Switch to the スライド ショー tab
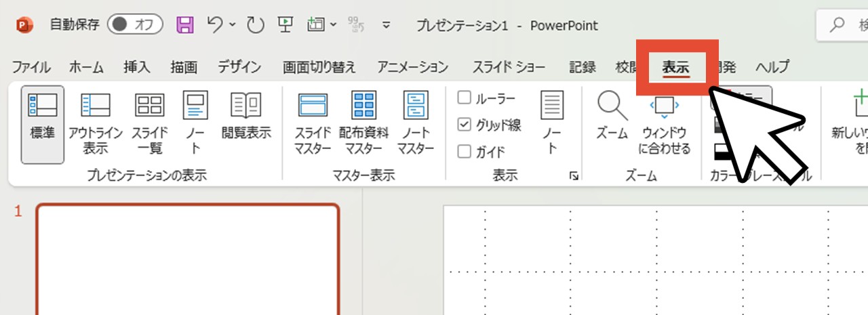 pyautogui.click(x=509, y=67)
